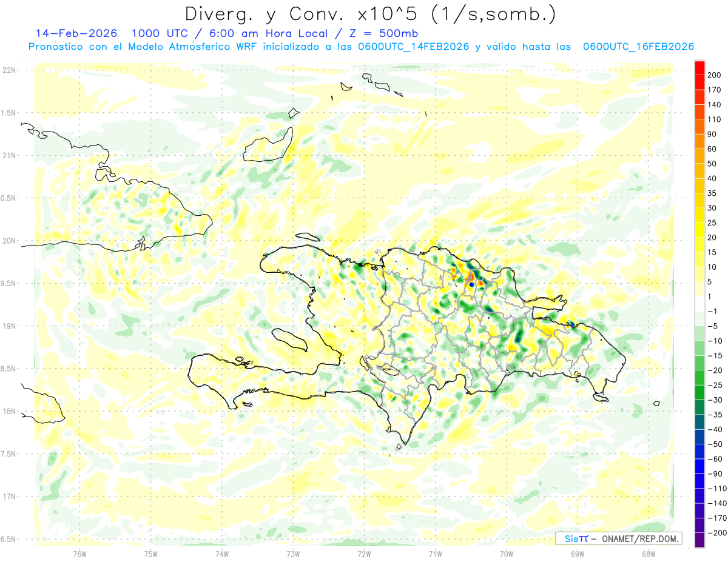Click the '22N' latitude label
Viewport: 728px width, 562px height.
coord(8,70)
